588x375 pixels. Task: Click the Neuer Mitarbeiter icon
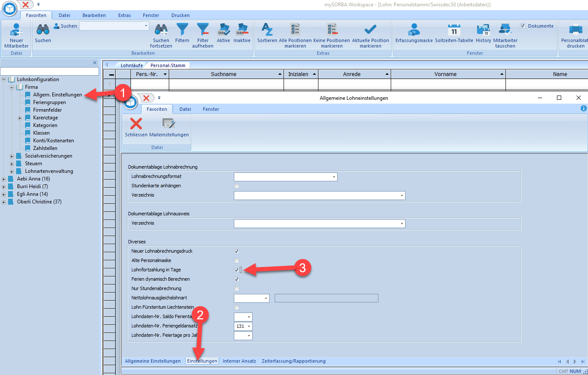pyautogui.click(x=16, y=30)
